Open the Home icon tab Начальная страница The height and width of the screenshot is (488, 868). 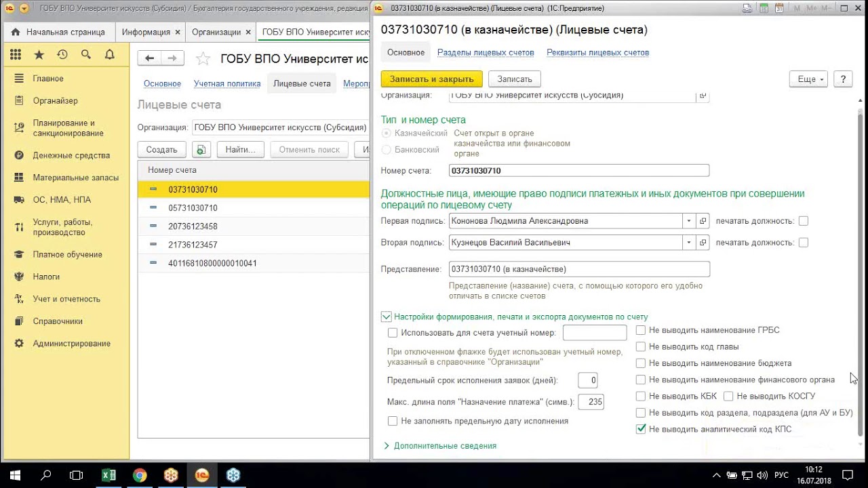pos(58,32)
